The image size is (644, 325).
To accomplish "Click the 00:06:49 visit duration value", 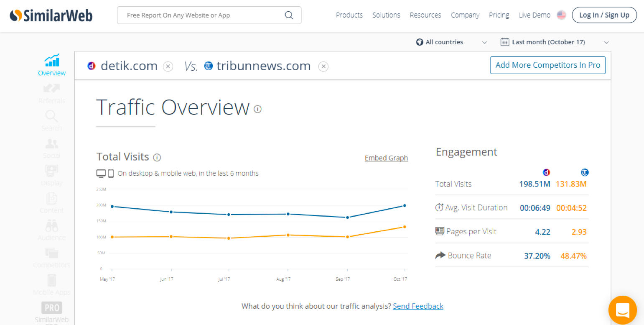I will (x=535, y=208).
